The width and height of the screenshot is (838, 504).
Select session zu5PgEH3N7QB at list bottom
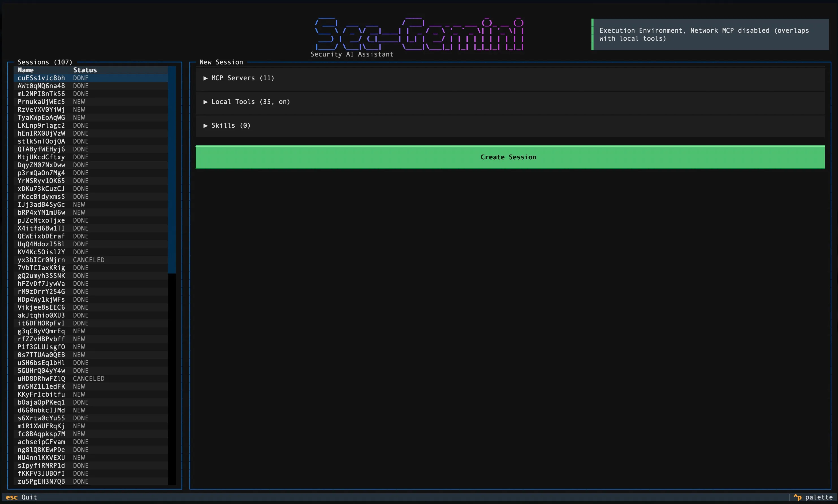[41, 482]
